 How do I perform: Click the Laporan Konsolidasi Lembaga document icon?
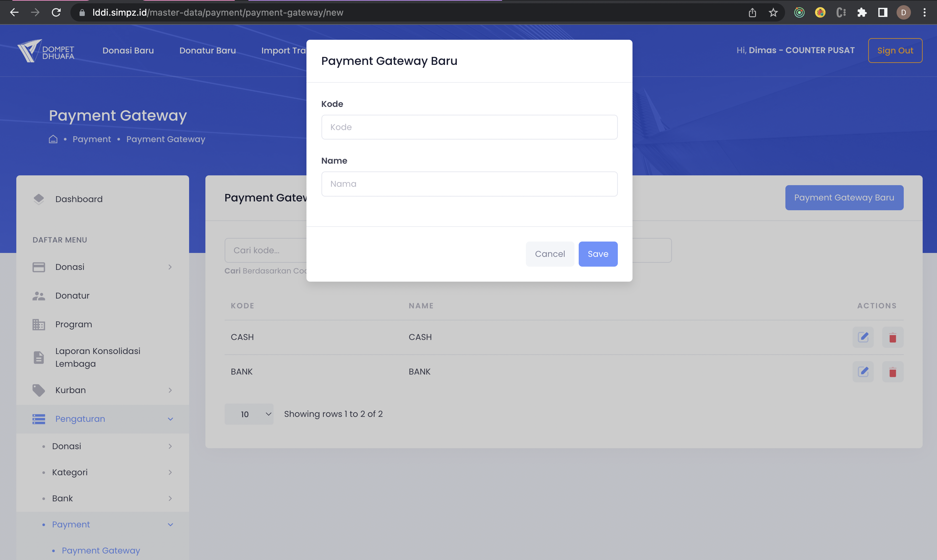[x=39, y=357]
